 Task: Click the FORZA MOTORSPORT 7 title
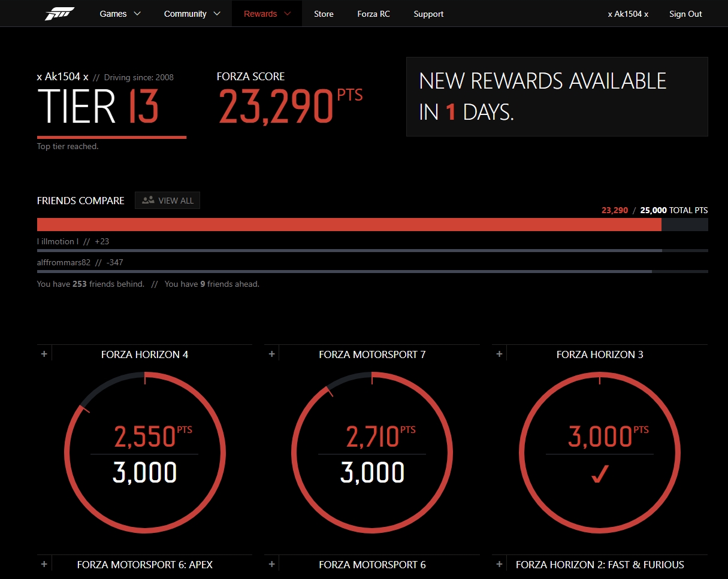[x=372, y=354]
